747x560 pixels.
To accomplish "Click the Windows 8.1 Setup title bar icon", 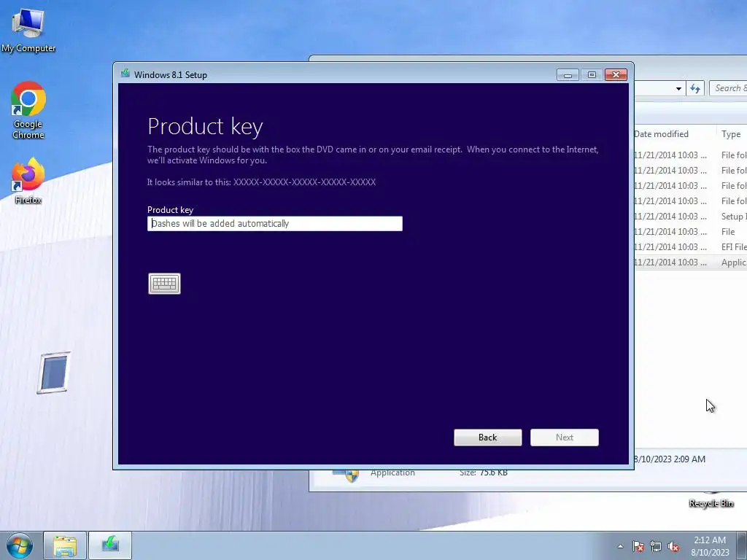I will (125, 74).
